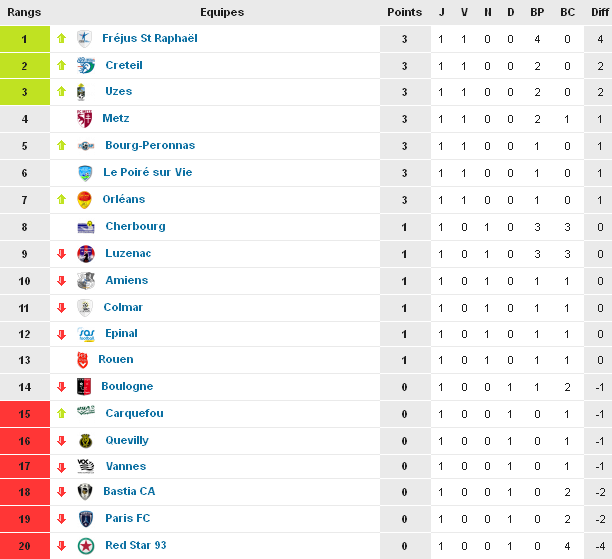Click the green rank 1 cell
Screen dimensions: 612x559
[x=24, y=39]
